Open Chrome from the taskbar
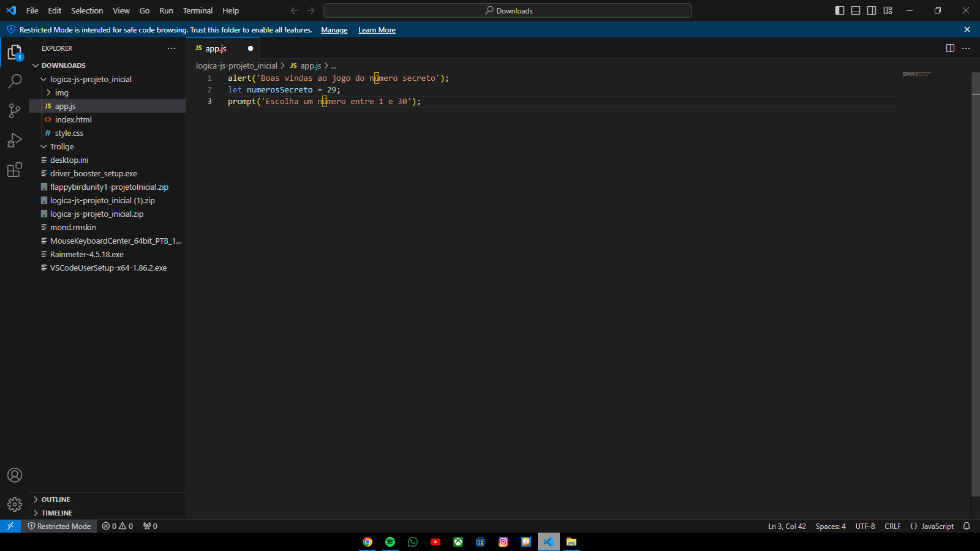Screen dimensions: 980x551 pos(367,542)
